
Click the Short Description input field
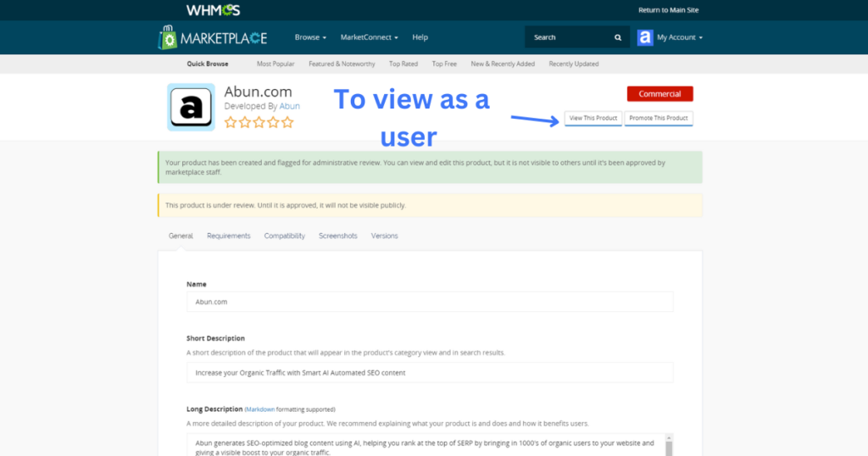click(x=430, y=372)
